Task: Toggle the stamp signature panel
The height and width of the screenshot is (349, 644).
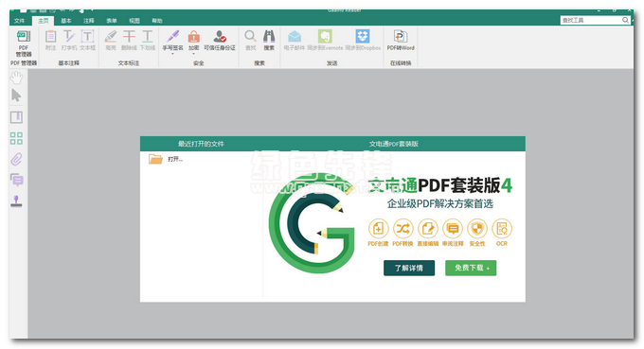Action: coord(16,201)
